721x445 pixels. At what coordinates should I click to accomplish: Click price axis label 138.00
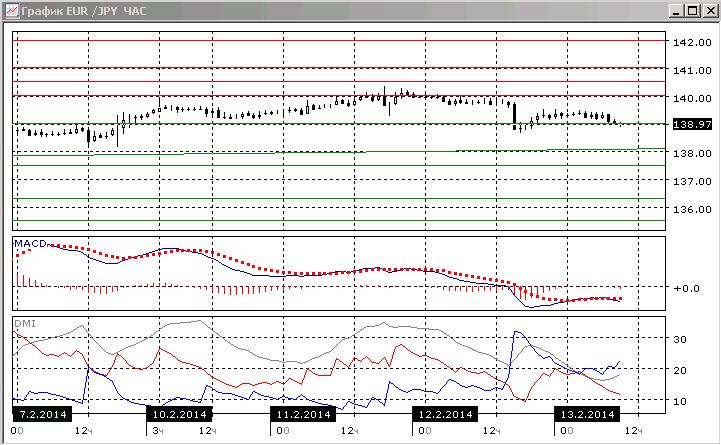coord(692,154)
